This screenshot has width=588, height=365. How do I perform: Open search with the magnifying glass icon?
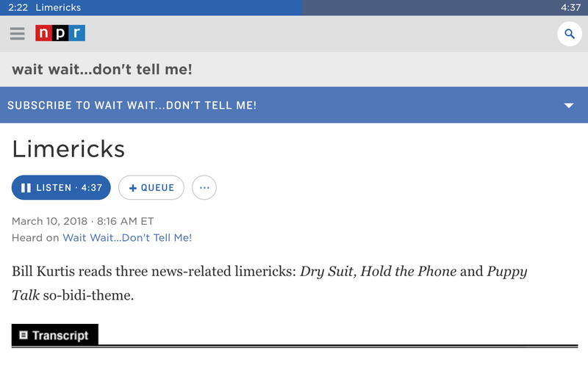[x=569, y=34]
